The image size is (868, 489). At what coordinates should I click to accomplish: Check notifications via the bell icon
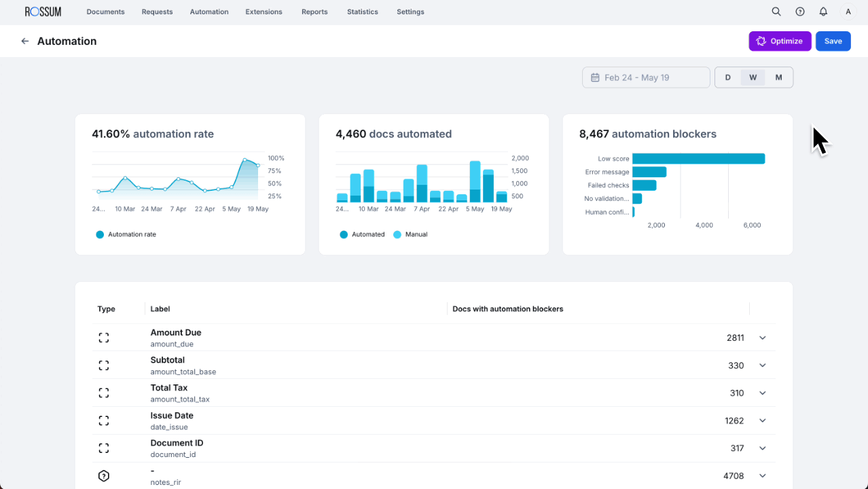tap(823, 12)
